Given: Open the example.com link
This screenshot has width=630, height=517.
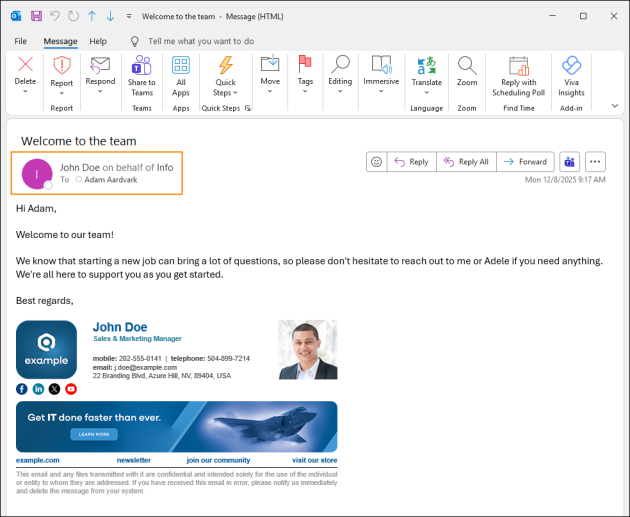Looking at the screenshot, I should pos(38,460).
